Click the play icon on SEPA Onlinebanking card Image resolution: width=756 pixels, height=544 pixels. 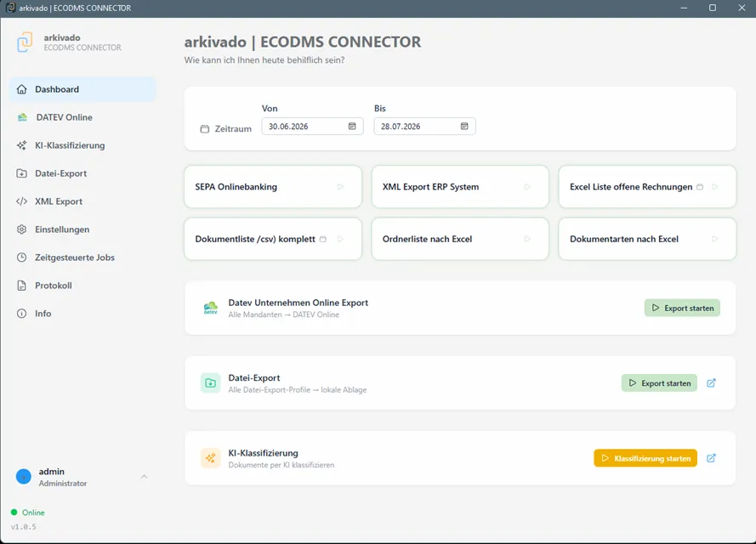pyautogui.click(x=340, y=186)
